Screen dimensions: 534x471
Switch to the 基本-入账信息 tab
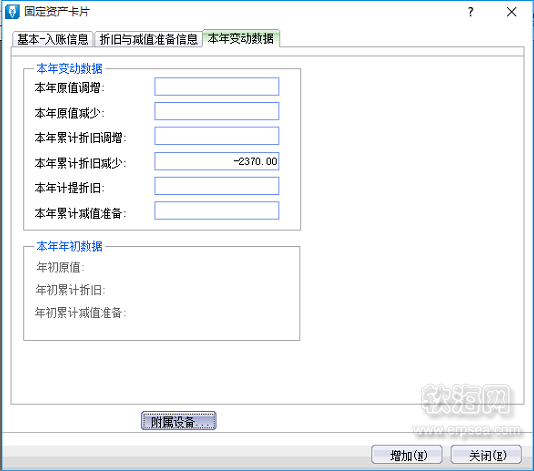click(x=53, y=39)
